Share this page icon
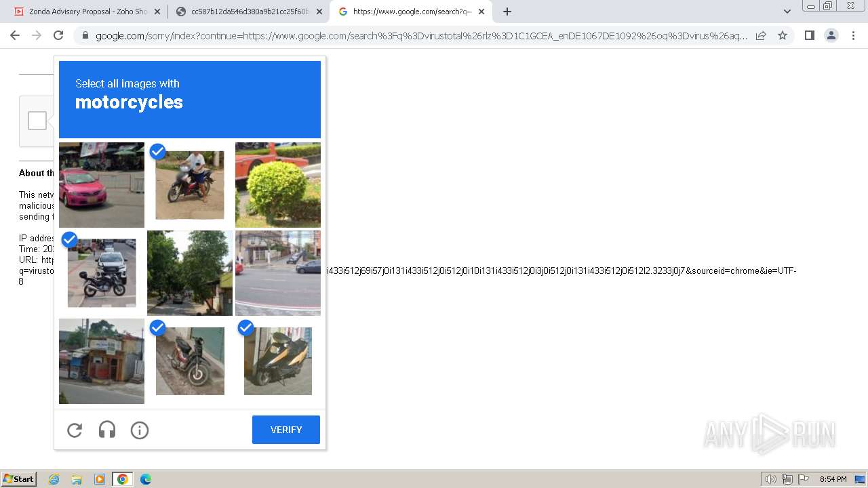868x488 pixels. pos(761,35)
